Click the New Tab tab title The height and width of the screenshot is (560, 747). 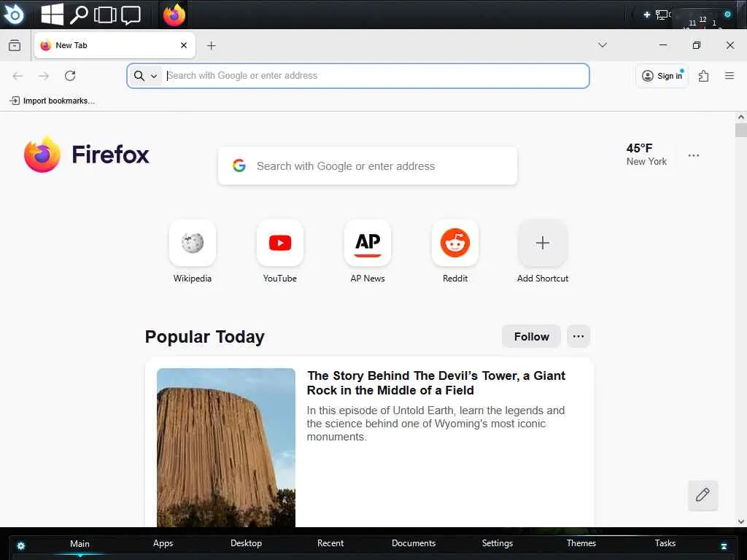(x=71, y=45)
